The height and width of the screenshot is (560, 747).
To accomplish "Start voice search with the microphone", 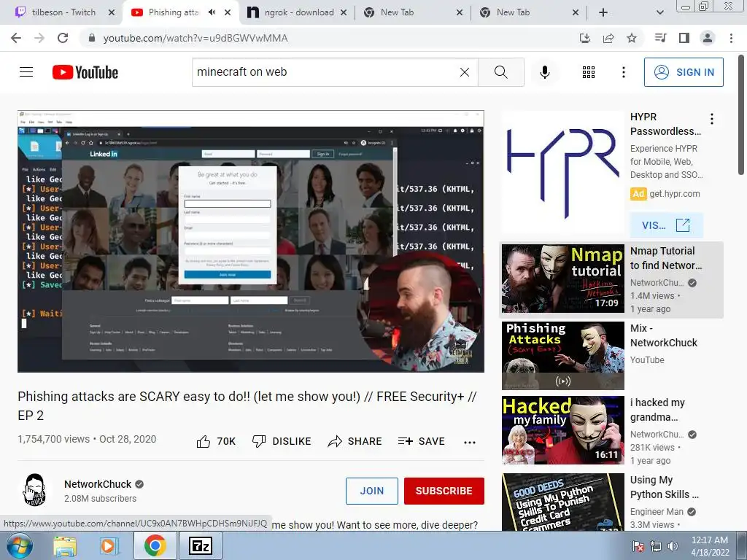I will click(544, 72).
